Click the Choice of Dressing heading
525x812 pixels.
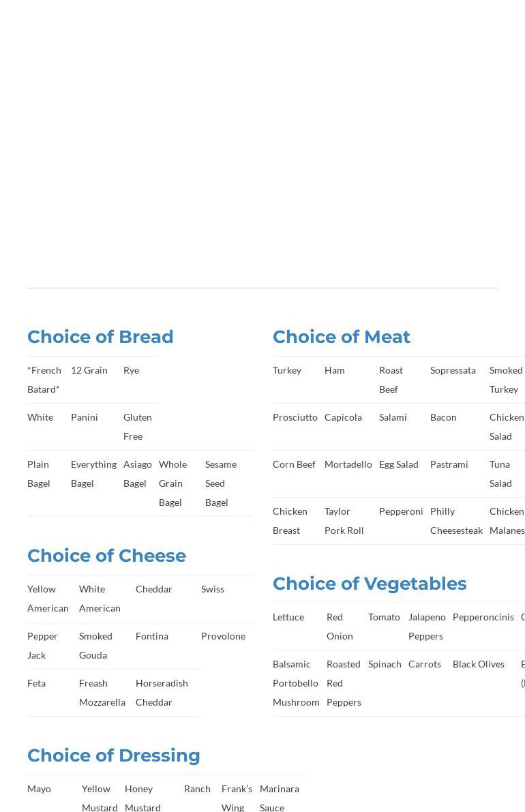[113, 755]
